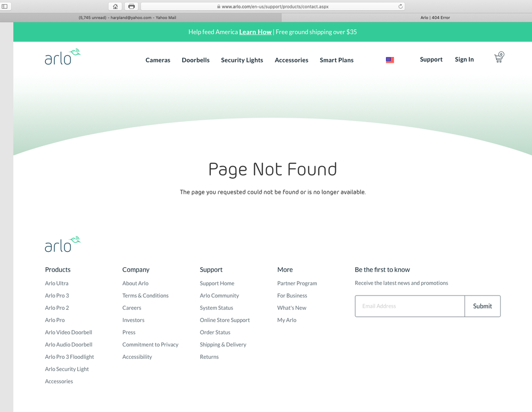Open the Order Status link

click(215, 332)
